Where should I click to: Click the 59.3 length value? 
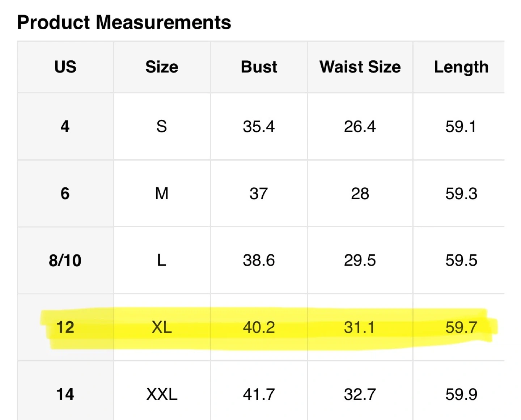[x=461, y=194]
